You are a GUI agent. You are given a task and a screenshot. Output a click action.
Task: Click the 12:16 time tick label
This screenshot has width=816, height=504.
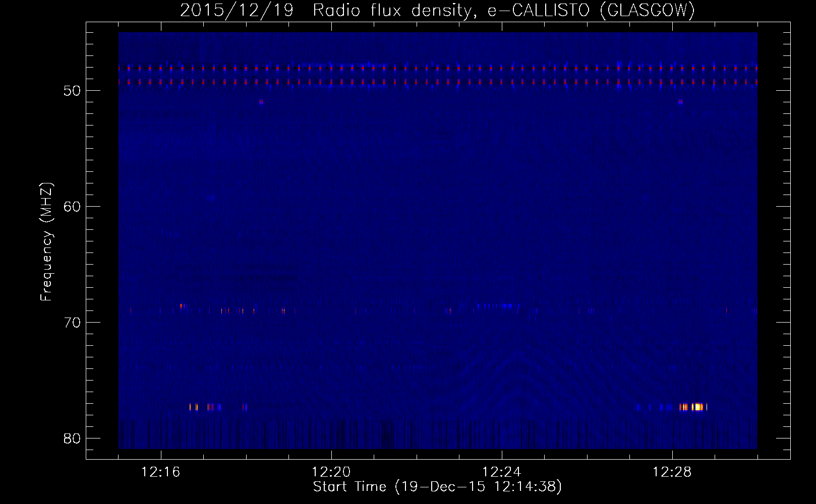coord(160,472)
